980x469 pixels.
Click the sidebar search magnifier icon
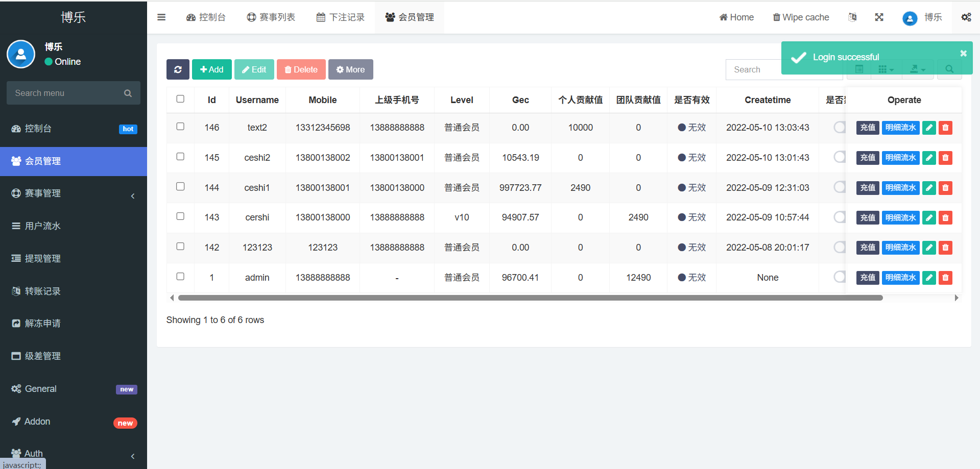[x=128, y=93]
